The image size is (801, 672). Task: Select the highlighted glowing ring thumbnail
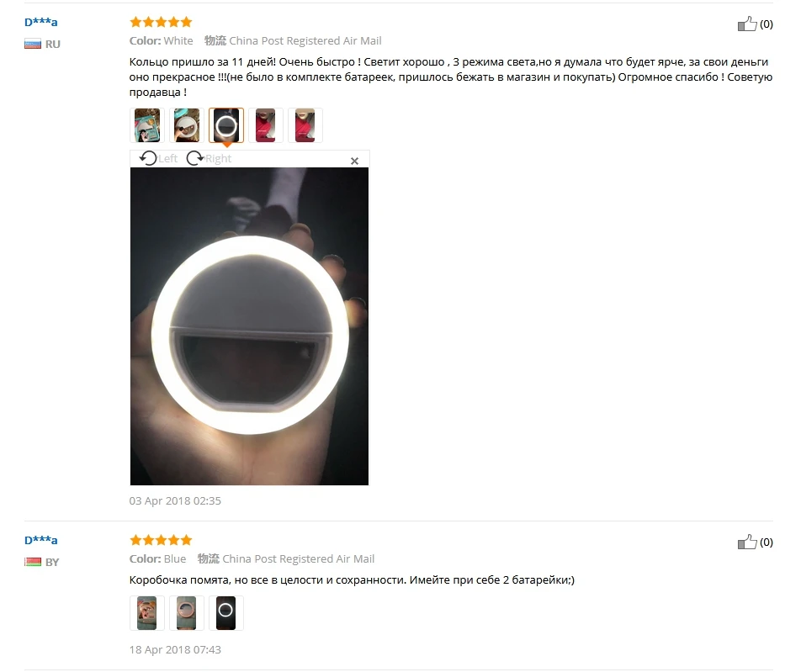226,125
